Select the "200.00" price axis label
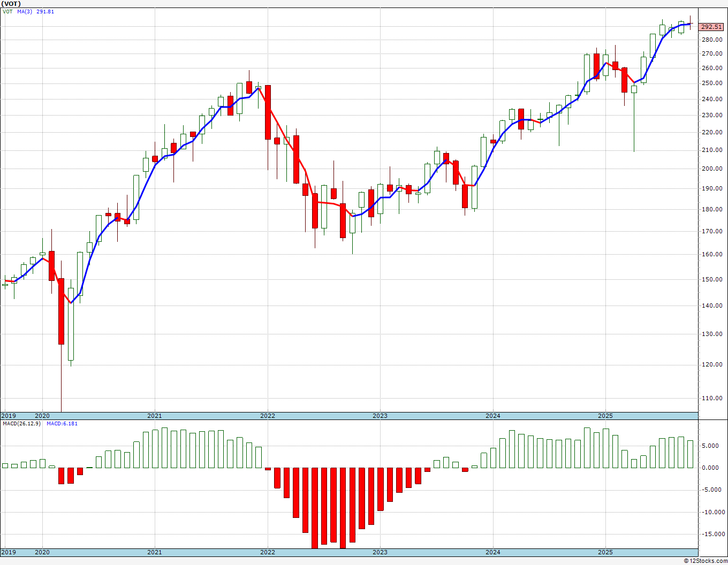This screenshot has width=728, height=565. [711, 169]
